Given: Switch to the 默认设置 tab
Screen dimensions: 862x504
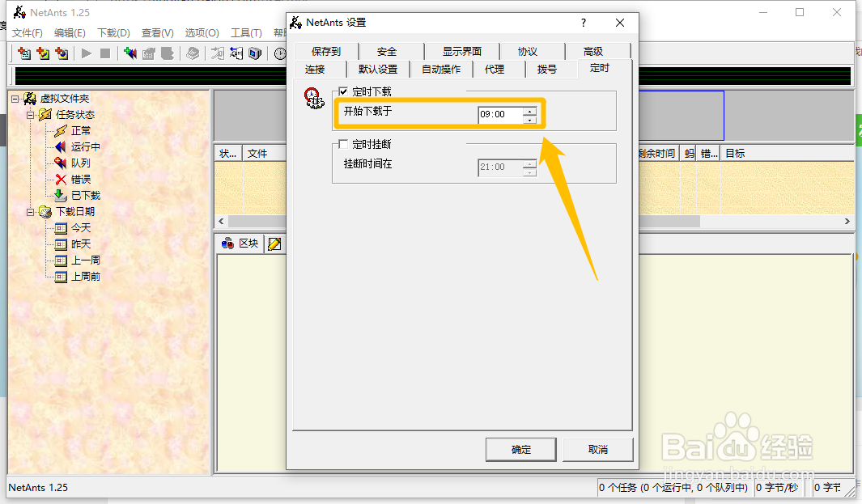Looking at the screenshot, I should [378, 70].
